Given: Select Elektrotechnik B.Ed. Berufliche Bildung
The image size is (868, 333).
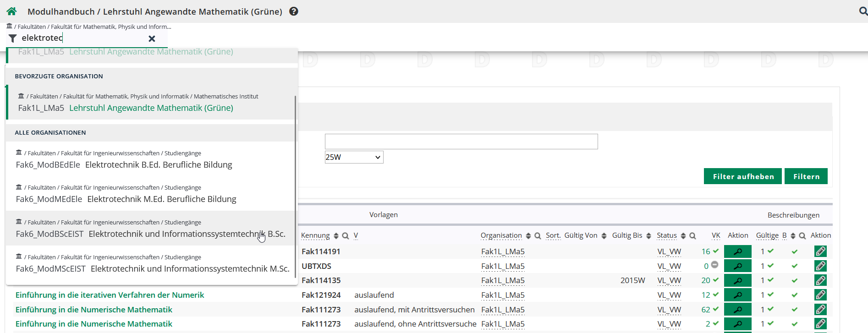Looking at the screenshot, I should (159, 165).
